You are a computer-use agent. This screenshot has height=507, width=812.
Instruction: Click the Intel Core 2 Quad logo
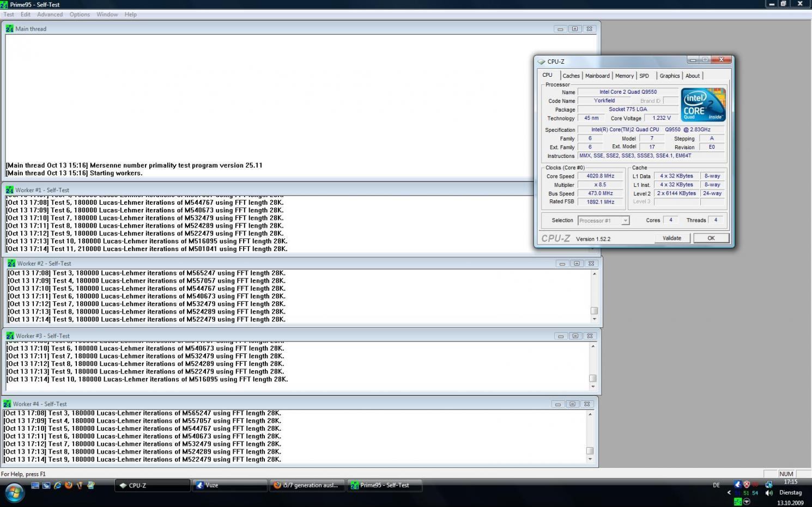coord(703,105)
